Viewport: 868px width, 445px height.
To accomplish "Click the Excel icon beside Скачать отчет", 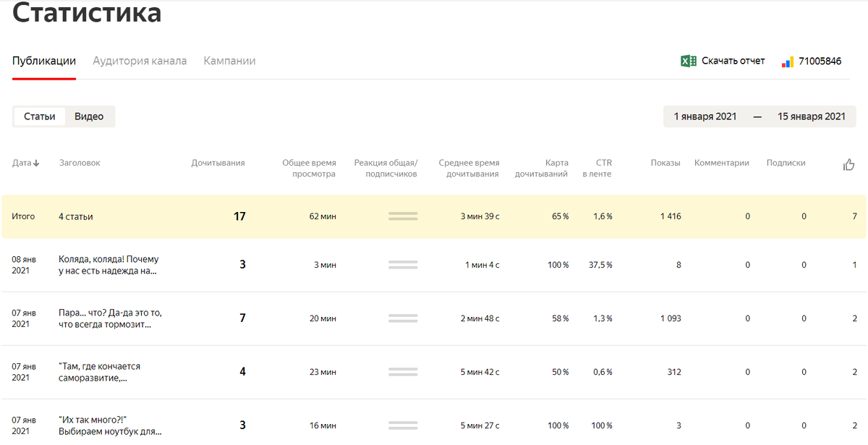I will pyautogui.click(x=689, y=61).
